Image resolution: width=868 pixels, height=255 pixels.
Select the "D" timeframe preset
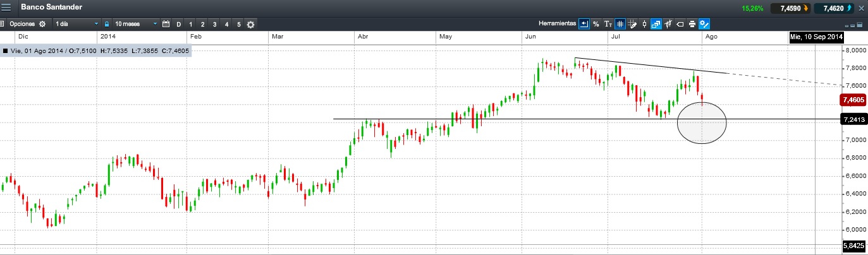[179, 24]
